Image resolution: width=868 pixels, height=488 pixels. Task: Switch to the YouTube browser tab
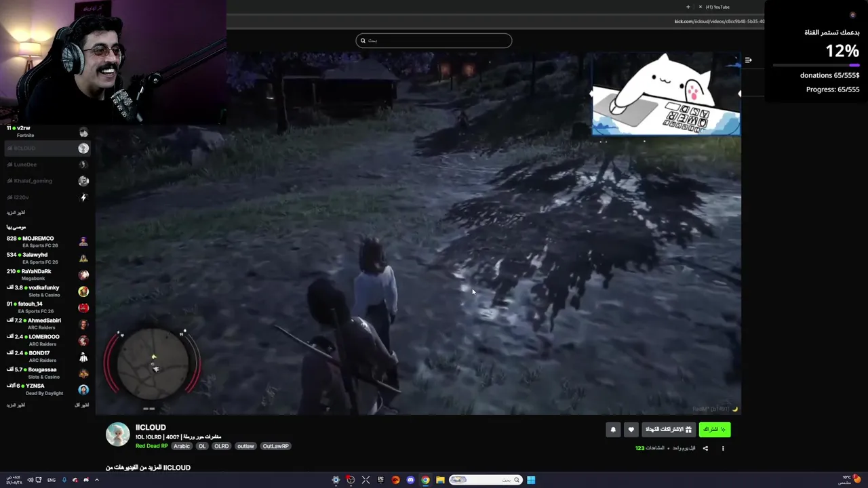pos(717,7)
